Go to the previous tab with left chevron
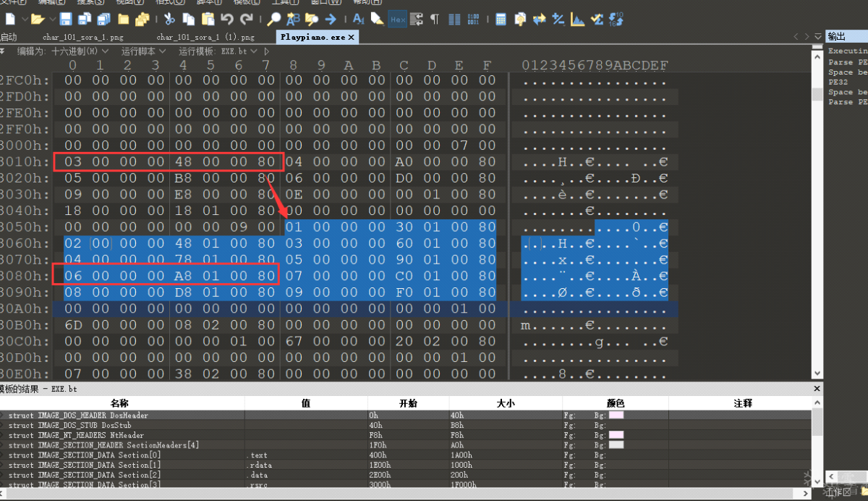 (x=796, y=36)
